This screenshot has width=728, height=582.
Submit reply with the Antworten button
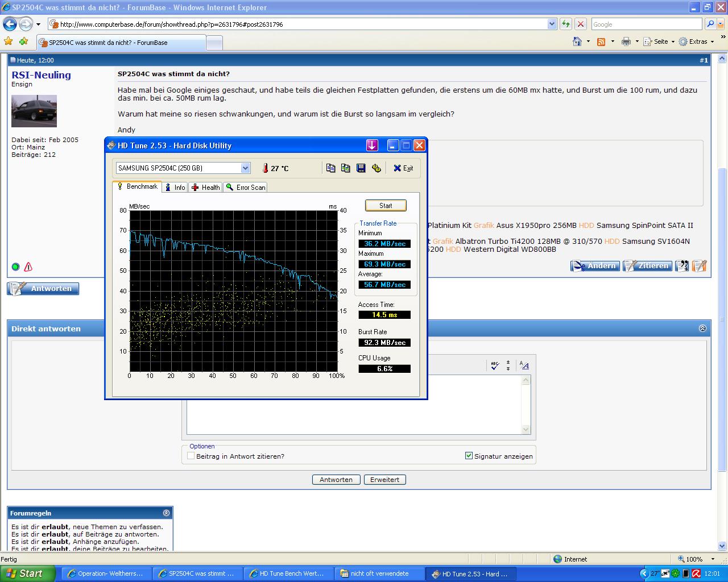click(x=336, y=480)
